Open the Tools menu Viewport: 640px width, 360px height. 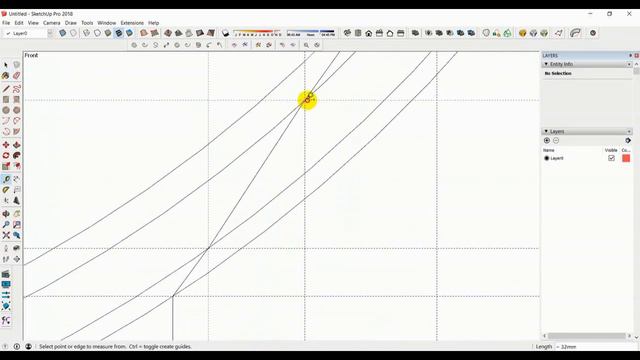pyautogui.click(x=87, y=23)
